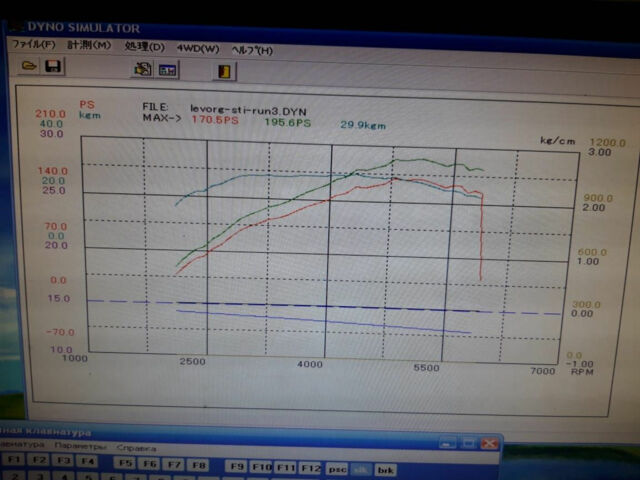Click F2 key on on-screen keyboard

38,460
